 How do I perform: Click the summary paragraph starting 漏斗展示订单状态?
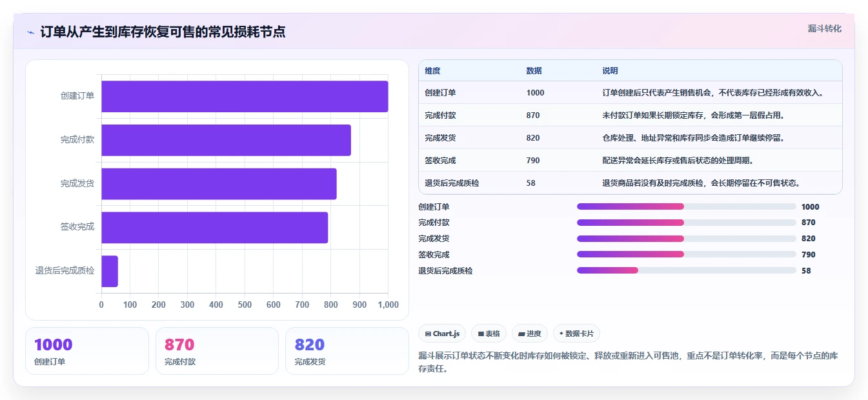628,363
